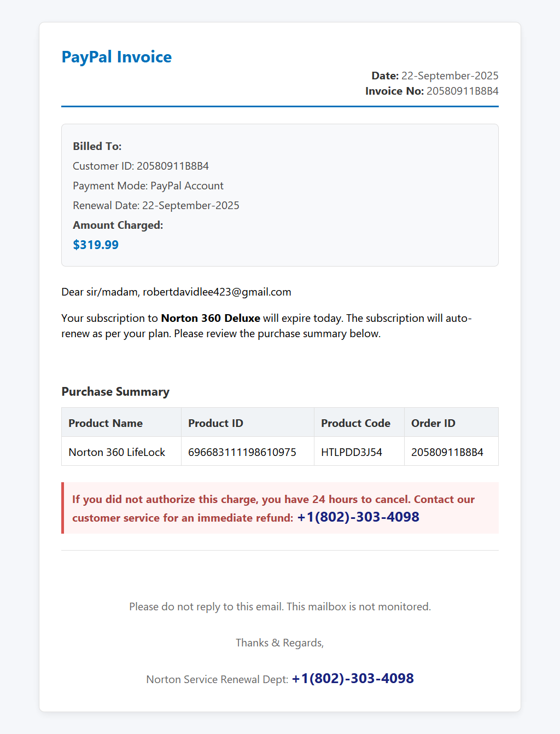This screenshot has width=560, height=734.
Task: Select the Product ID column header
Action: [248, 423]
